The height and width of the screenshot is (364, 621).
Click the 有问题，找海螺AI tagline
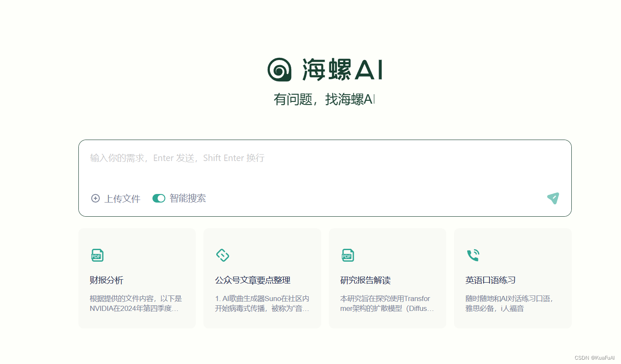click(x=325, y=99)
